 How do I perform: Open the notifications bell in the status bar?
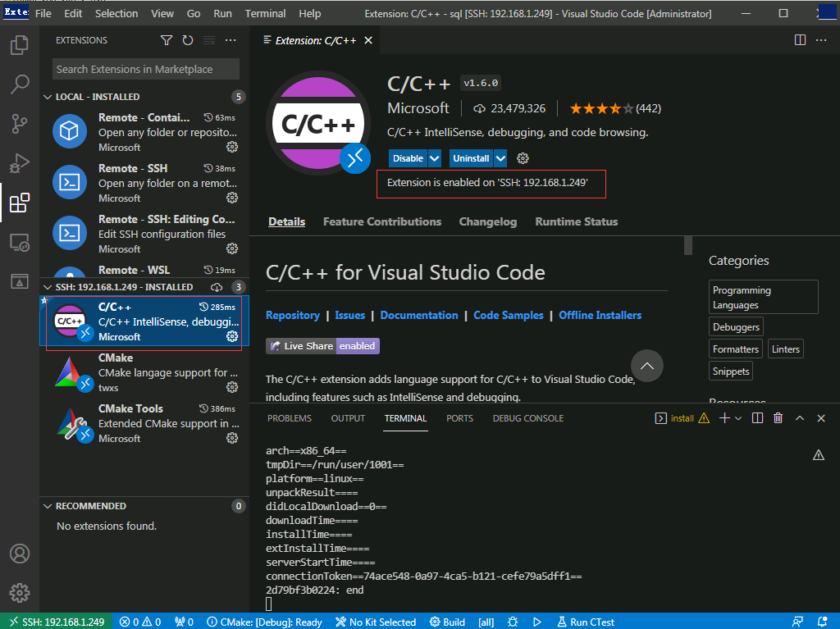pos(822,622)
